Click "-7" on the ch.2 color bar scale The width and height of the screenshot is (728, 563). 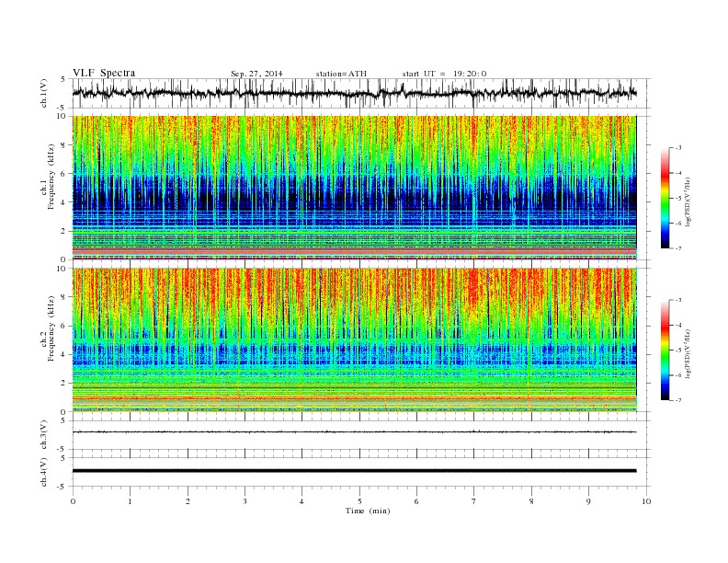677,400
